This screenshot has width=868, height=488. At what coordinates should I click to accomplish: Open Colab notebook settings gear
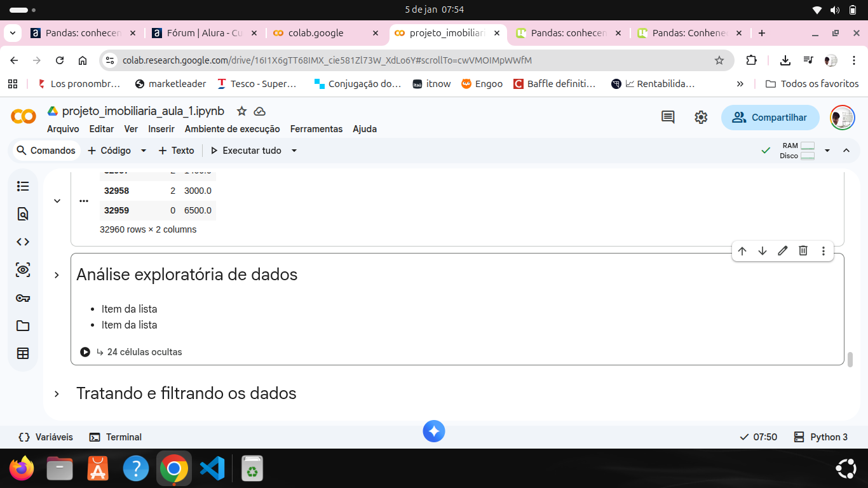(x=700, y=117)
